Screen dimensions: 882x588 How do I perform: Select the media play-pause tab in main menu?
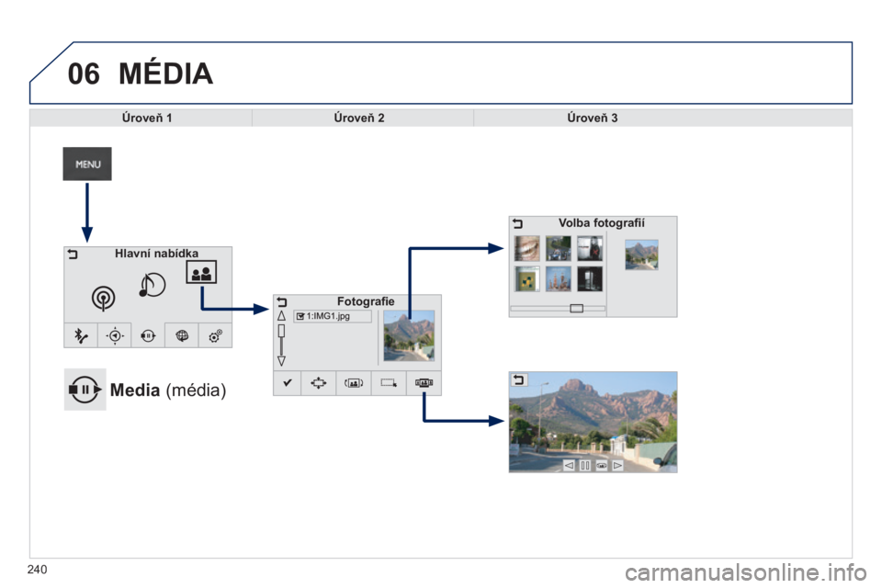148,336
